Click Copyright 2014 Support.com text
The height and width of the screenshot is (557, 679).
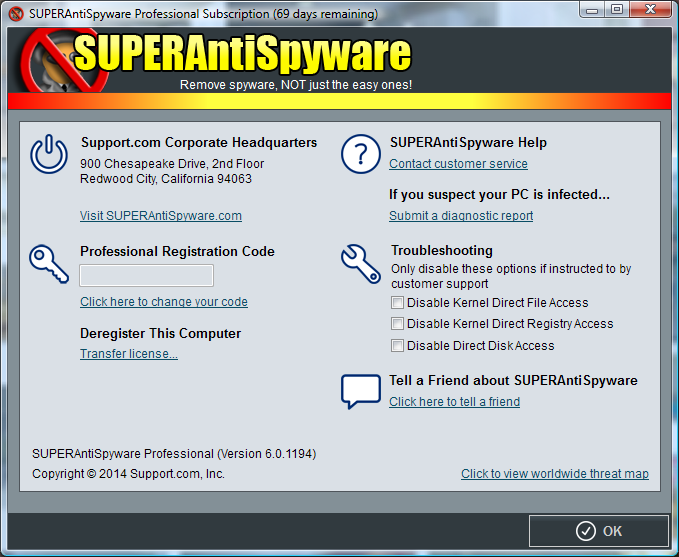coord(128,474)
